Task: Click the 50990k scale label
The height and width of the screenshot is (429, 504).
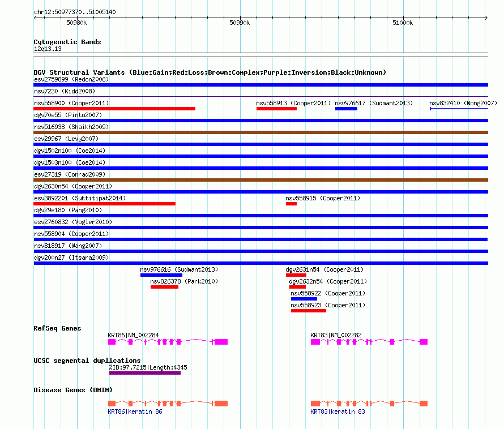Action: pos(240,23)
